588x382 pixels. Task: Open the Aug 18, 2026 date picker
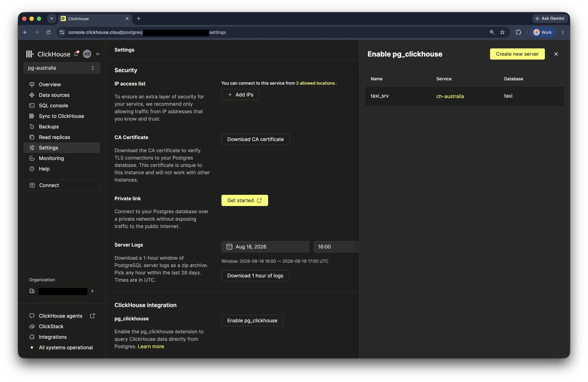pos(265,247)
